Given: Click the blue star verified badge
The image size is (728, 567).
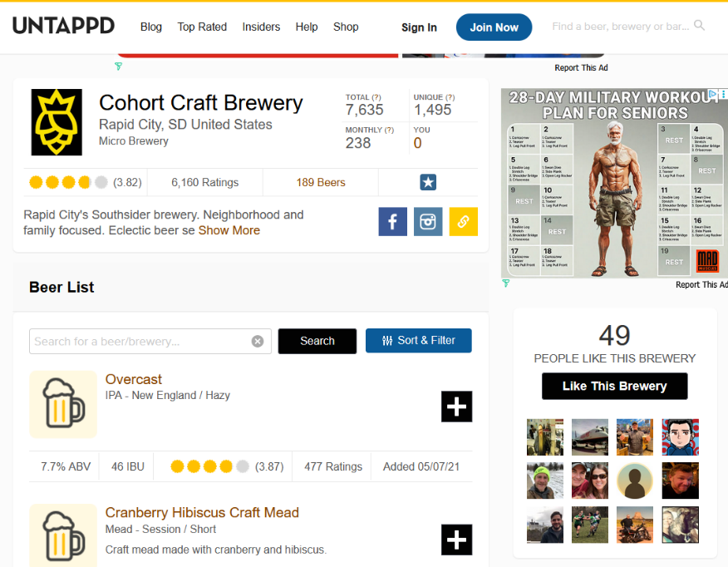Looking at the screenshot, I should coord(428,182).
